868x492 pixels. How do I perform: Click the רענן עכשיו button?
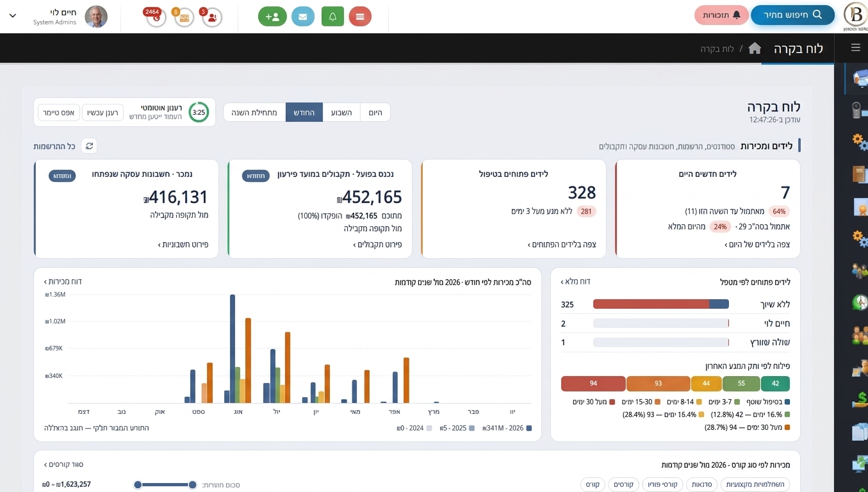(102, 112)
